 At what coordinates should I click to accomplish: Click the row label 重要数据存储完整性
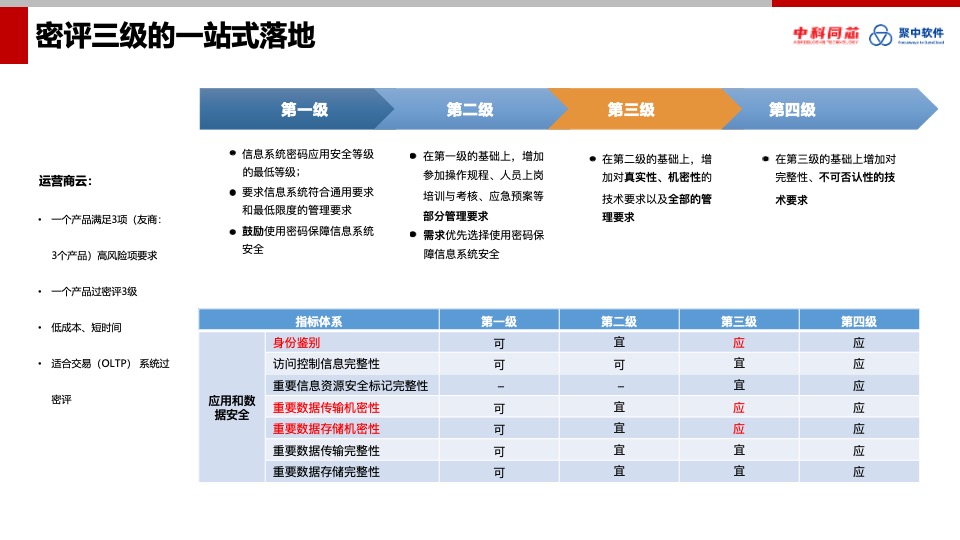coord(326,472)
